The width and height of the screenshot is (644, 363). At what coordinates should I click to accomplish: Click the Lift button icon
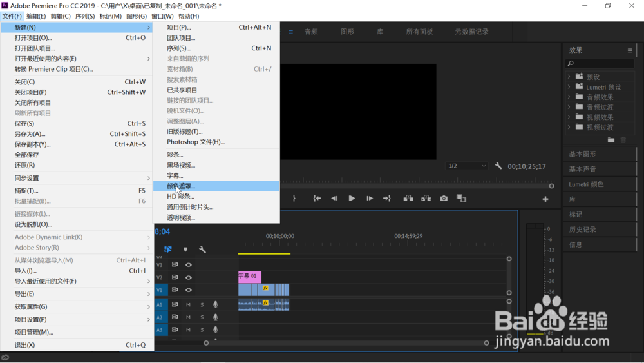tap(408, 199)
